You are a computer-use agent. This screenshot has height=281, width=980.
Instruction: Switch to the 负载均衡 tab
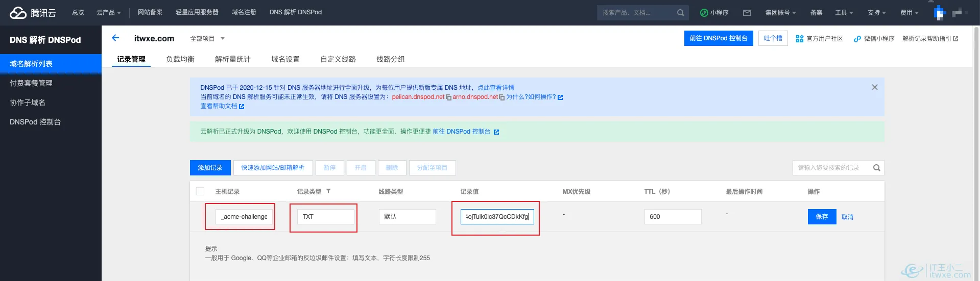click(x=180, y=59)
